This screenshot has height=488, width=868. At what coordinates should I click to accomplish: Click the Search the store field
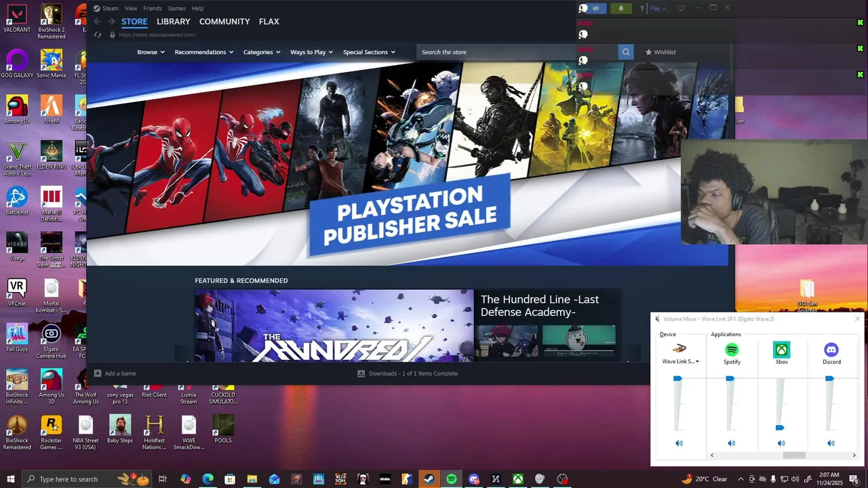(x=517, y=52)
